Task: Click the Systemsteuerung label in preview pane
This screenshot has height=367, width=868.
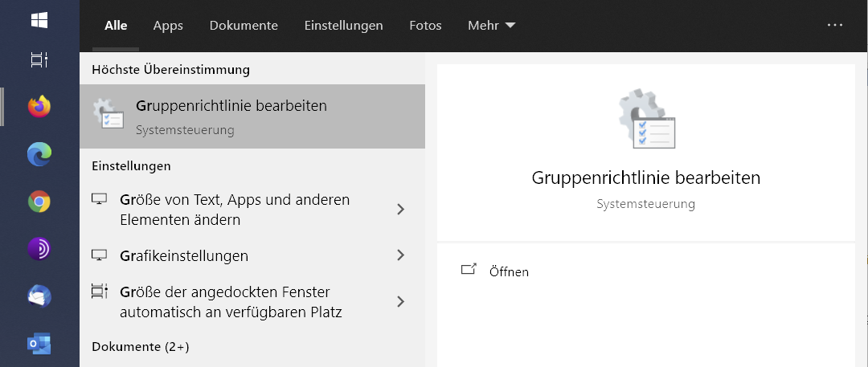Action: pyautogui.click(x=646, y=204)
